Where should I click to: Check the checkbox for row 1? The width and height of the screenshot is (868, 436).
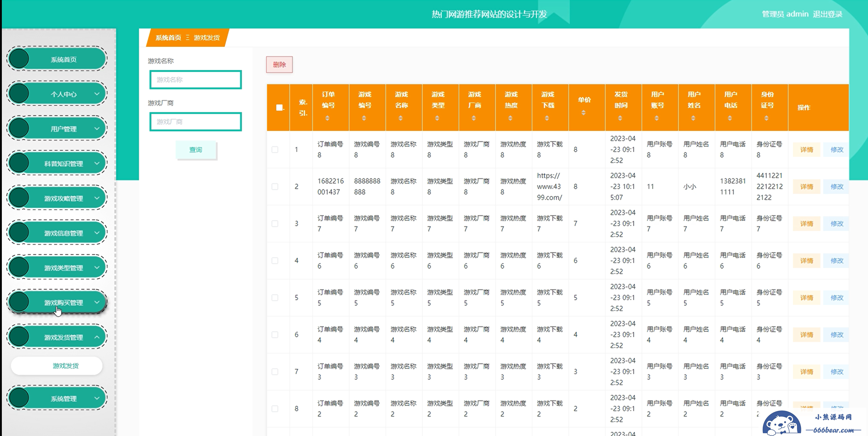(275, 150)
